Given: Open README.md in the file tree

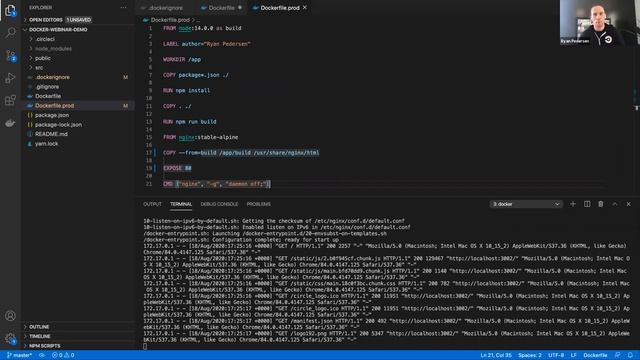Looking at the screenshot, I should coord(51,134).
